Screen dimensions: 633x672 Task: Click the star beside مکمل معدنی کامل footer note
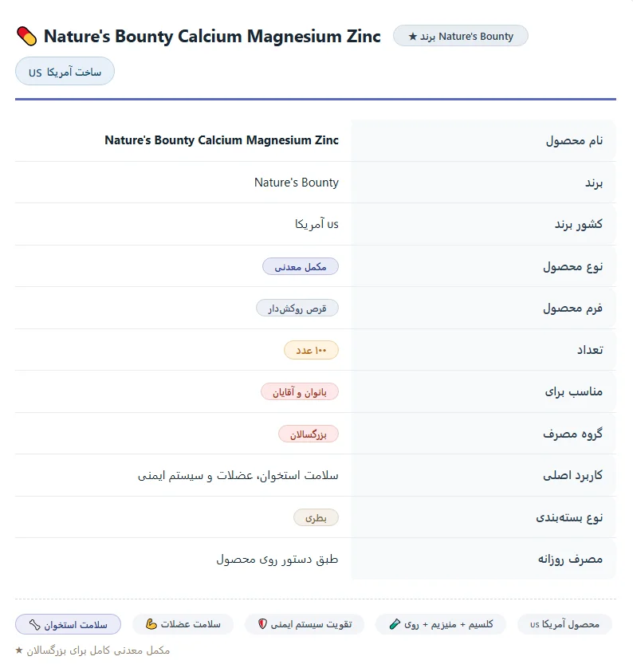[x=19, y=650]
